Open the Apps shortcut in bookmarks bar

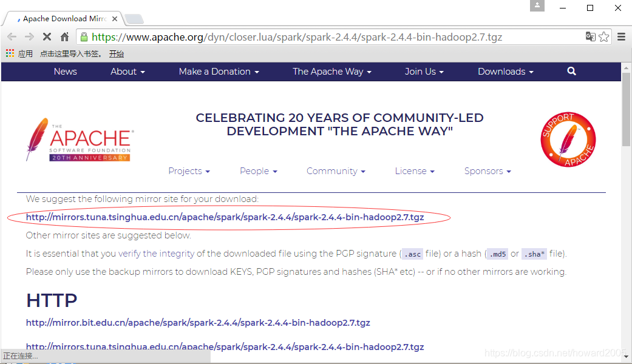point(19,53)
